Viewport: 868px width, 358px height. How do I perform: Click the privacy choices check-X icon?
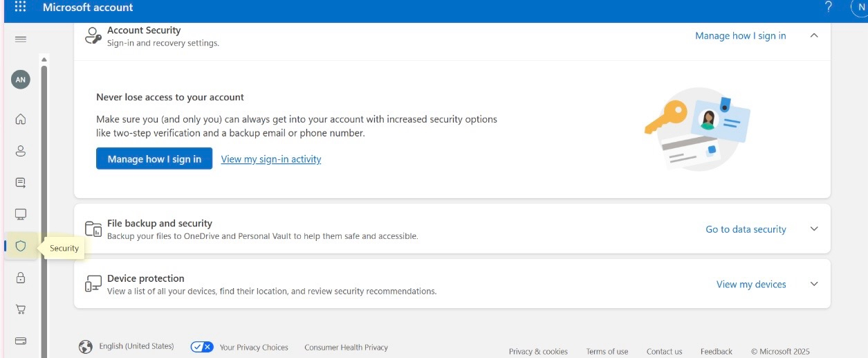pyautogui.click(x=202, y=347)
